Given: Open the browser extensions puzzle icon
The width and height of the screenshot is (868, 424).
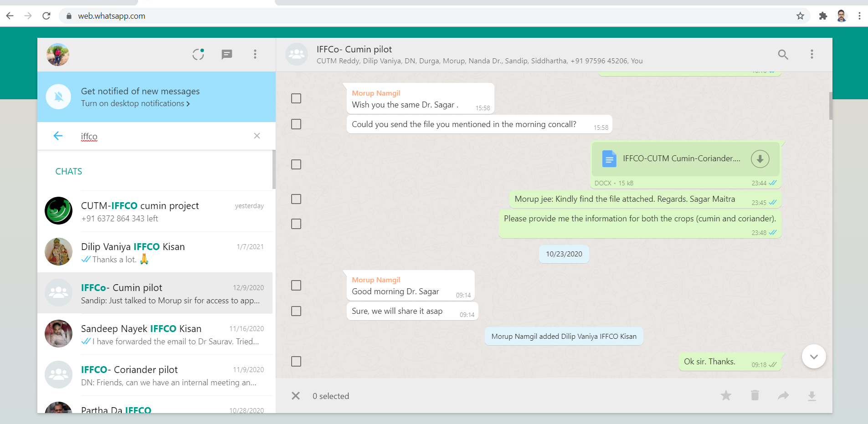Looking at the screenshot, I should [x=823, y=16].
